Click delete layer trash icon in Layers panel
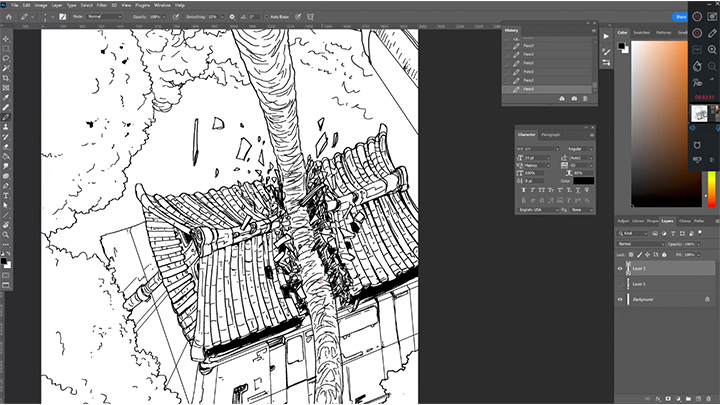720x405 pixels. pos(709,399)
